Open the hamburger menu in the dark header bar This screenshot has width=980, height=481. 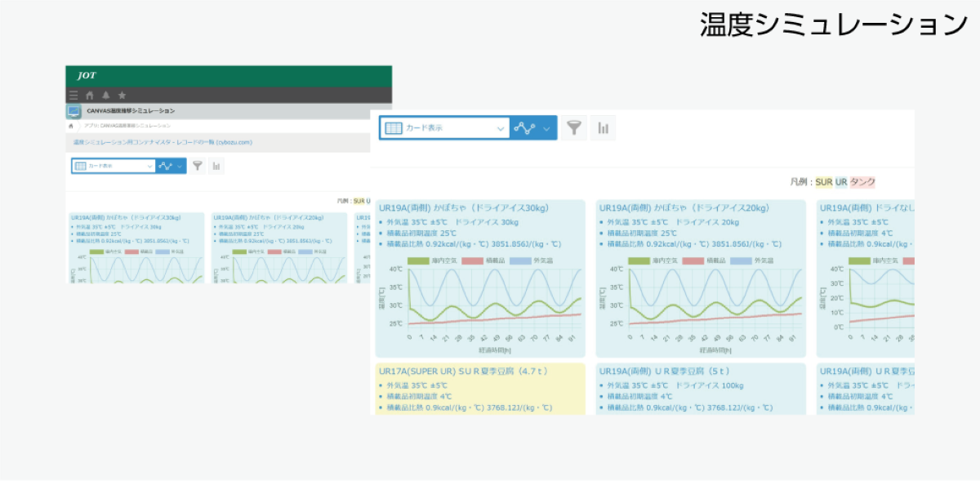click(74, 96)
